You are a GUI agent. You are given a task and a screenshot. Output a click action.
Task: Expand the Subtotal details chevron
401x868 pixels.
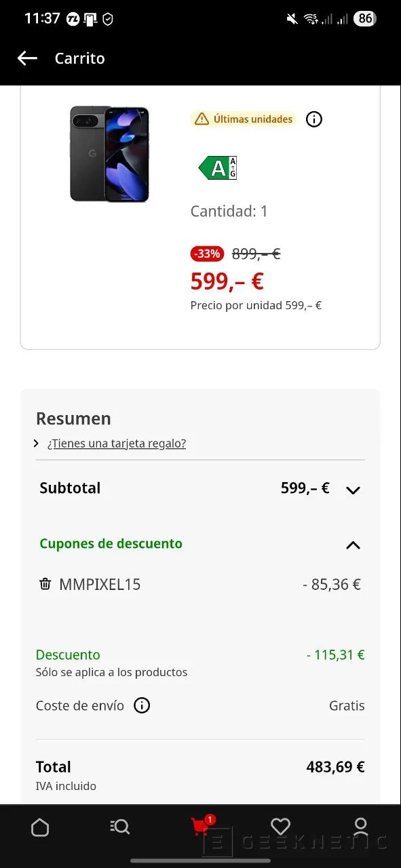pyautogui.click(x=353, y=490)
